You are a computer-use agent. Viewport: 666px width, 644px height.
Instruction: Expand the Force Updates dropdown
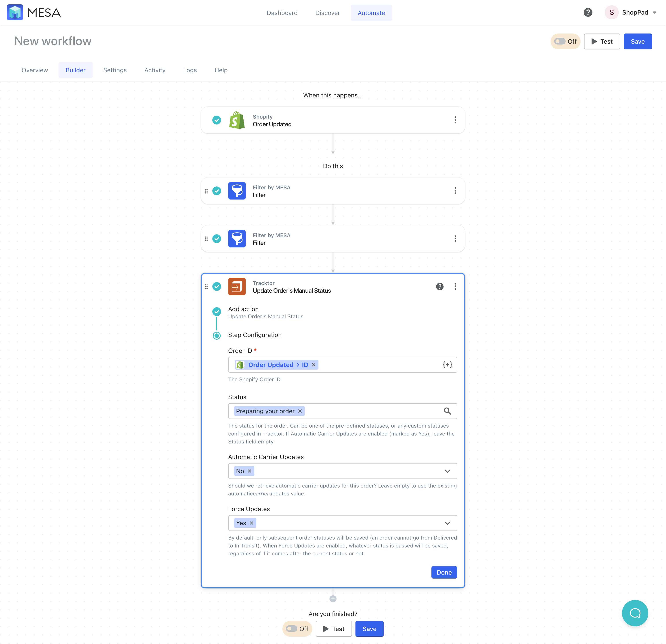pyautogui.click(x=447, y=523)
